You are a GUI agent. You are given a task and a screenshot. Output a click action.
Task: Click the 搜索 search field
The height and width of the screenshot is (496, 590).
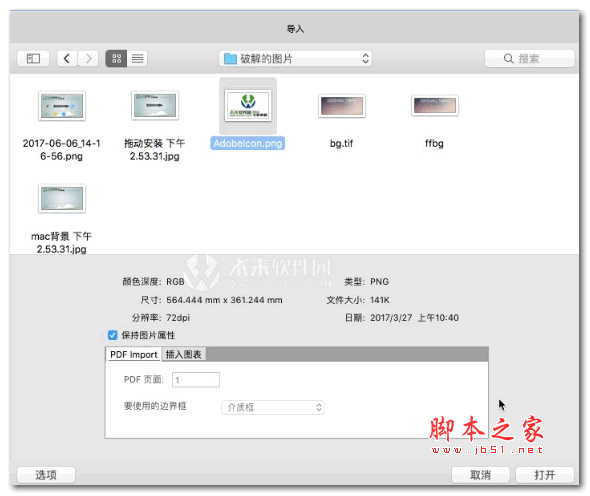coord(529,59)
